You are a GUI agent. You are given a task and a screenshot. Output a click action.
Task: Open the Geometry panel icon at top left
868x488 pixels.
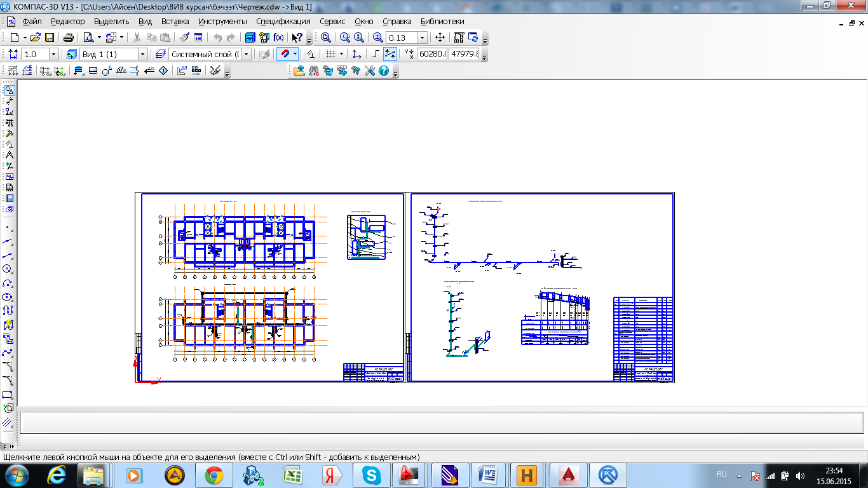9,90
